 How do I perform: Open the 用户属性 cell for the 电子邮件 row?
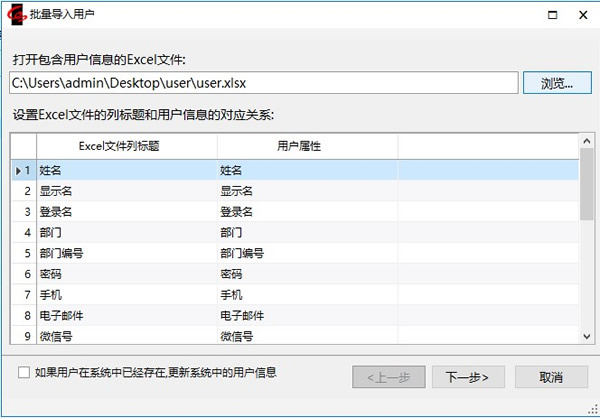[x=306, y=316]
